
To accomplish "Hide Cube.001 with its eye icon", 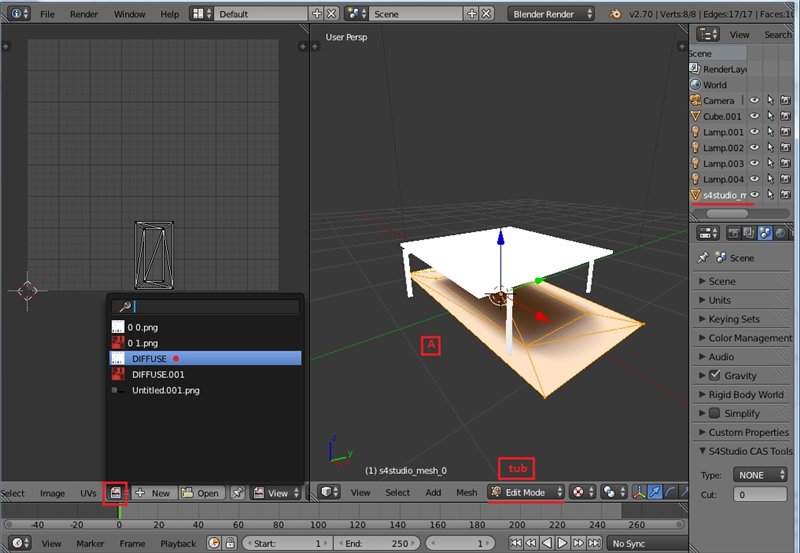I will (755, 116).
